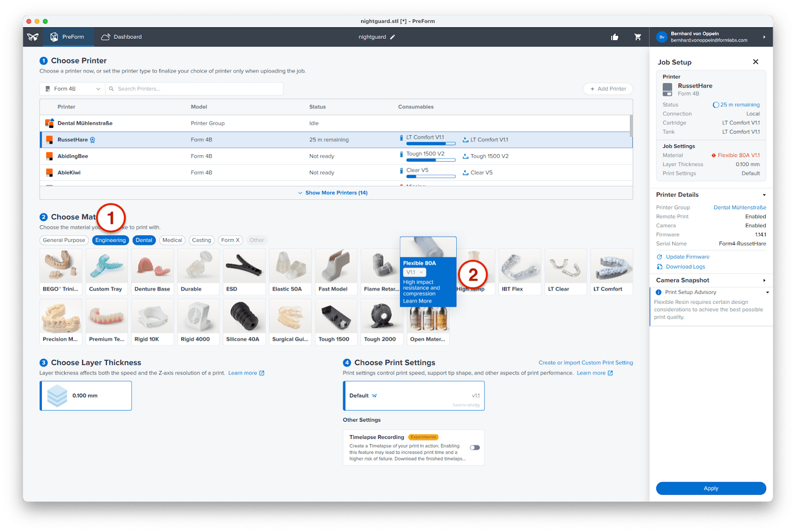
Task: Expand Show More Printers (14)
Action: pos(333,193)
